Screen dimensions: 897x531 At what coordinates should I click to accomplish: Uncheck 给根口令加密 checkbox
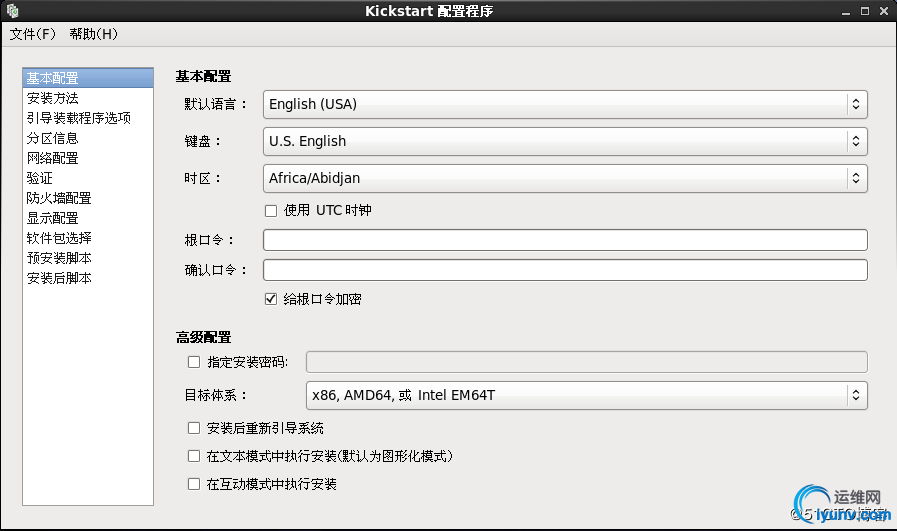pyautogui.click(x=271, y=299)
